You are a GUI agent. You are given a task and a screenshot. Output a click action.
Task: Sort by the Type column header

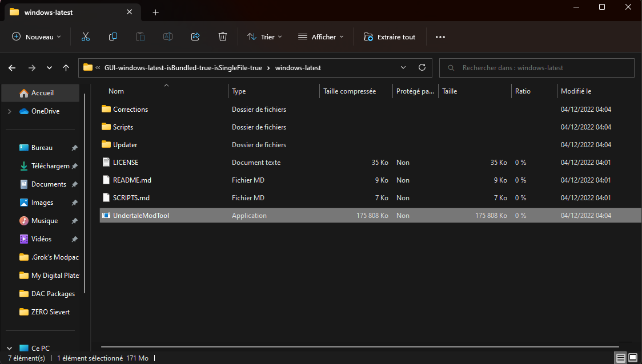(x=274, y=91)
